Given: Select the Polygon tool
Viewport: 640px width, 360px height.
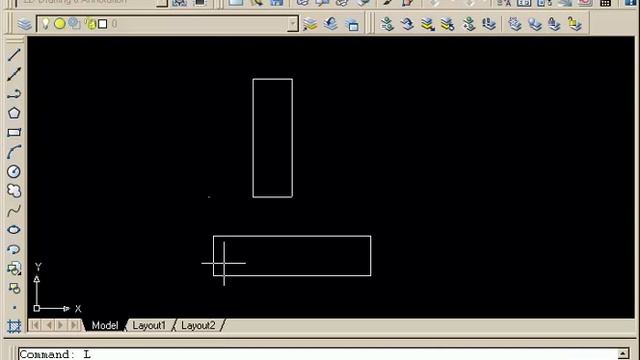Looking at the screenshot, I should pyautogui.click(x=14, y=113).
